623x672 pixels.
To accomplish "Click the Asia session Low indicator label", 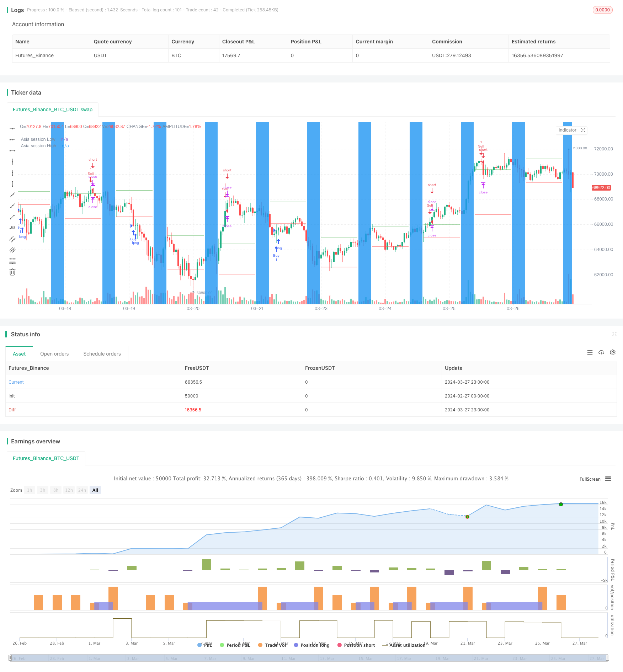I will pyautogui.click(x=38, y=139).
